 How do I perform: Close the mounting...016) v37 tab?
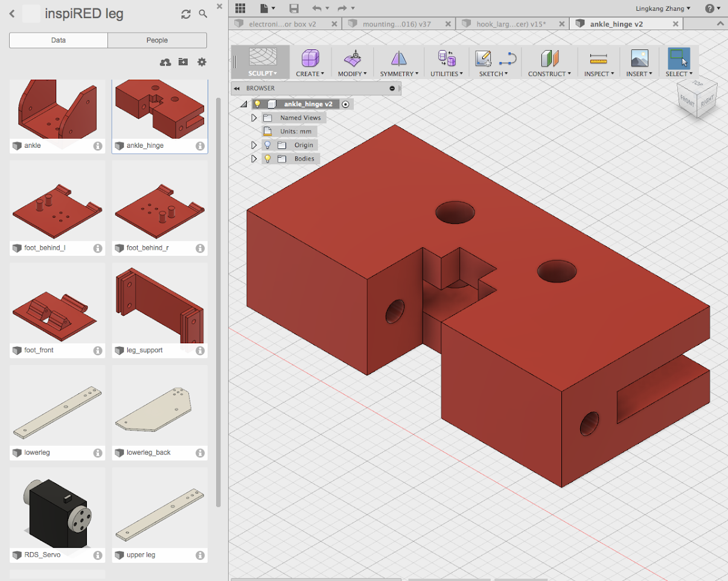[x=447, y=24]
